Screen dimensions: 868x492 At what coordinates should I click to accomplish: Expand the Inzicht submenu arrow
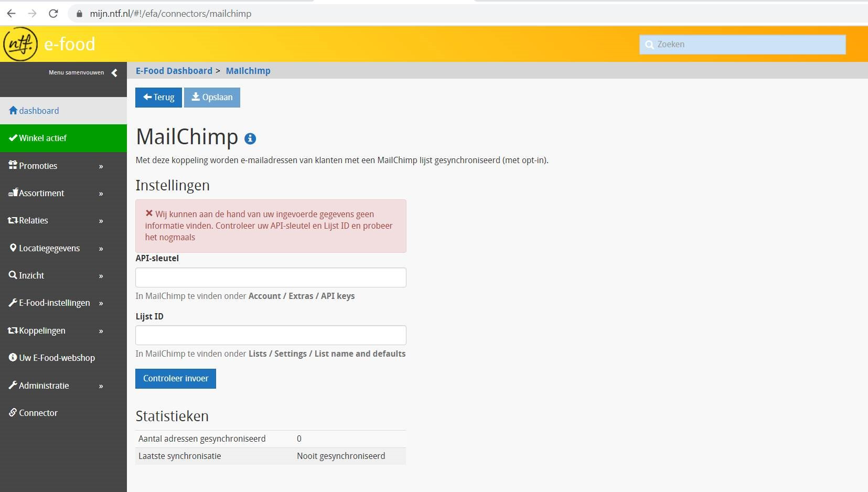[x=101, y=276]
